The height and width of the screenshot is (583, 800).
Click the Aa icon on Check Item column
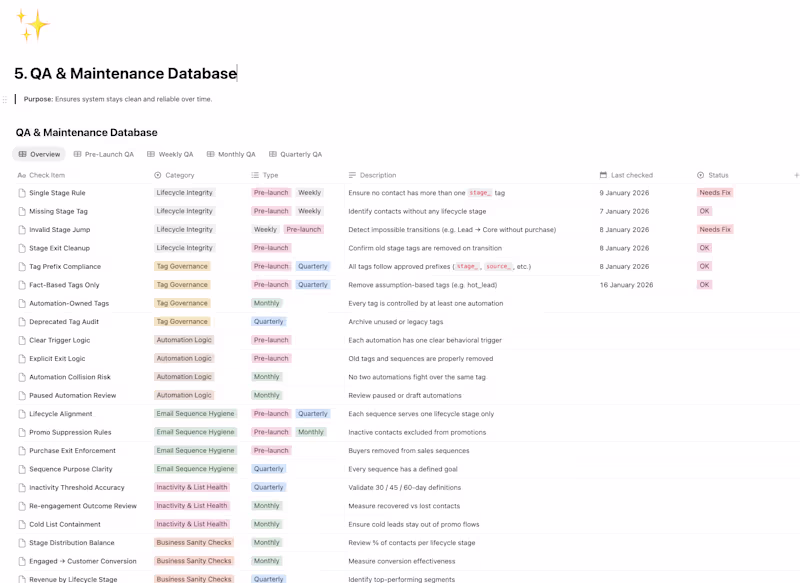pyautogui.click(x=21, y=174)
